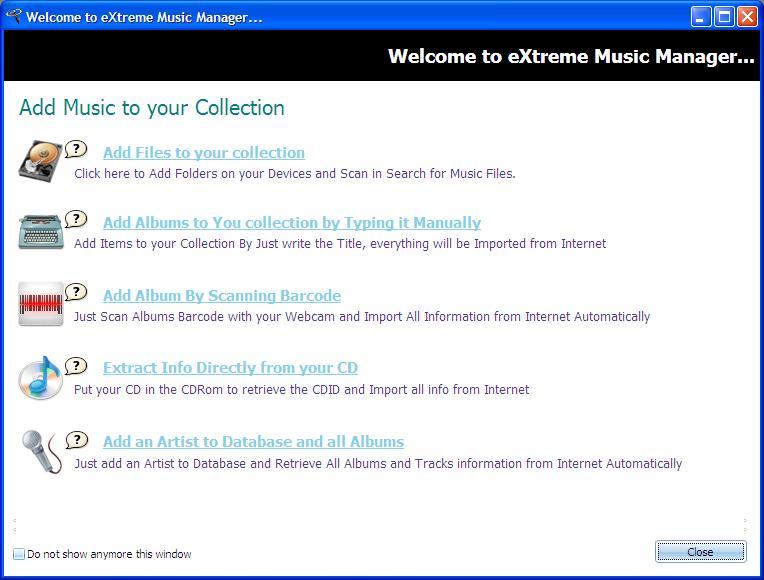Open help bubble beside Add Album By Scanning Barcode
The height and width of the screenshot is (580, 764).
(76, 291)
